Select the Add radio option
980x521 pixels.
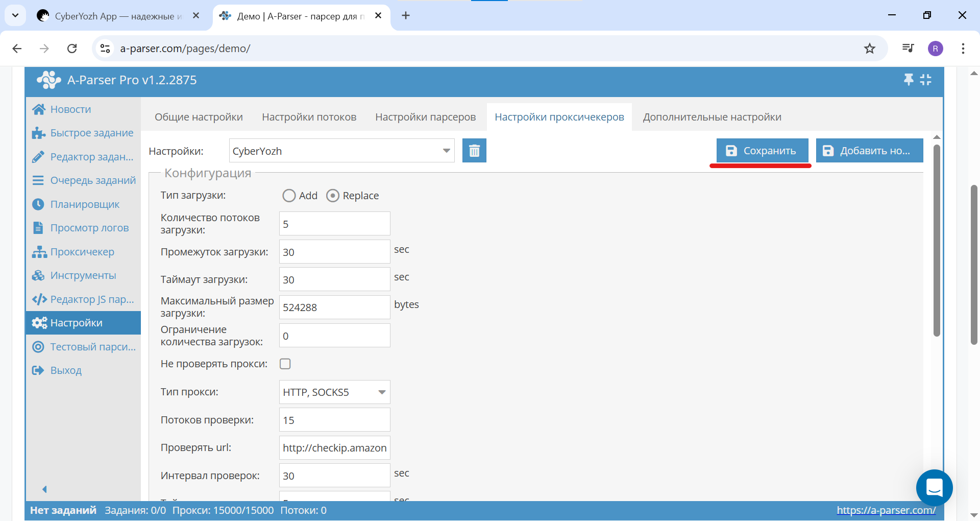289,196
